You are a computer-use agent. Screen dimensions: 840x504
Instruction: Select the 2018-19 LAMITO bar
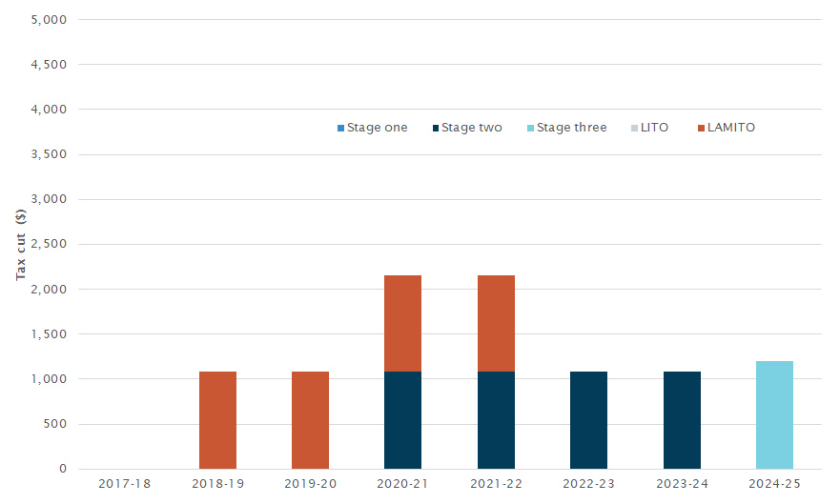[217, 420]
